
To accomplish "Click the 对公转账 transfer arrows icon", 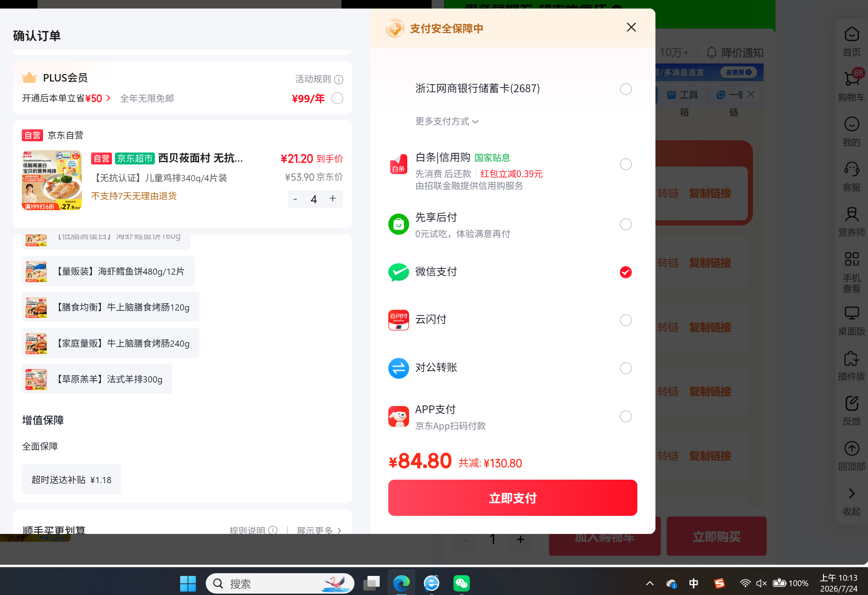I will tap(399, 368).
